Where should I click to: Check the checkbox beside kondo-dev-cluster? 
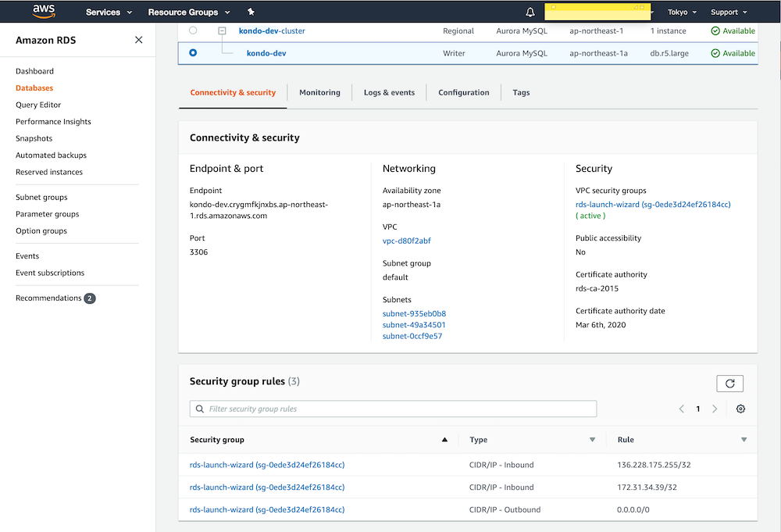223,30
